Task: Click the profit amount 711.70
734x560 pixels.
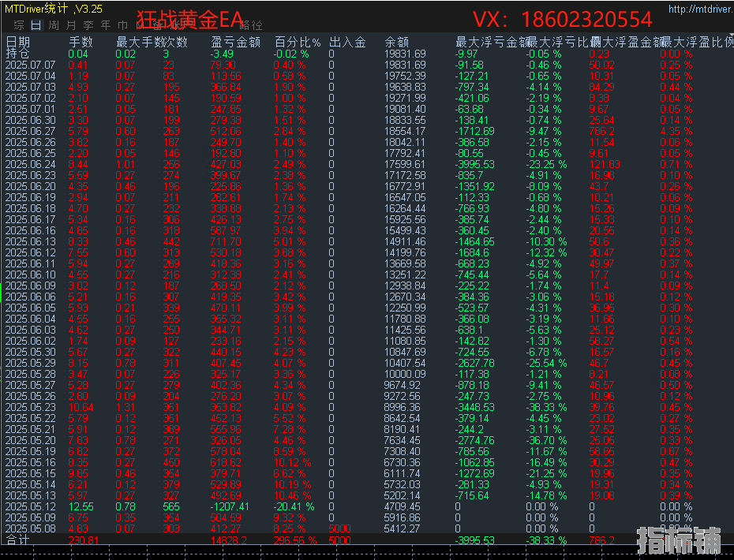Action: [226, 241]
